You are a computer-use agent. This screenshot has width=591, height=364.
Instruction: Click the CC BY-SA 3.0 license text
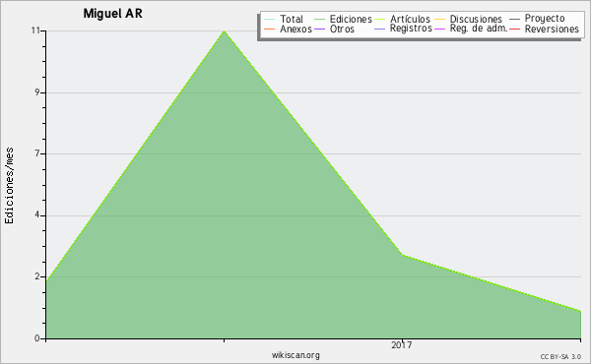click(x=560, y=357)
